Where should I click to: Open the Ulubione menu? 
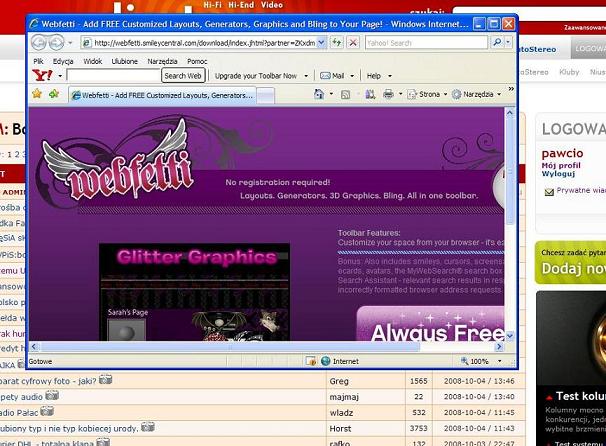(124, 61)
